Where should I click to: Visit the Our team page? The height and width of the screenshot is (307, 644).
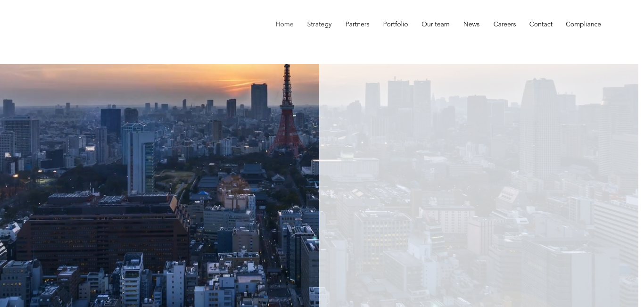click(x=435, y=24)
